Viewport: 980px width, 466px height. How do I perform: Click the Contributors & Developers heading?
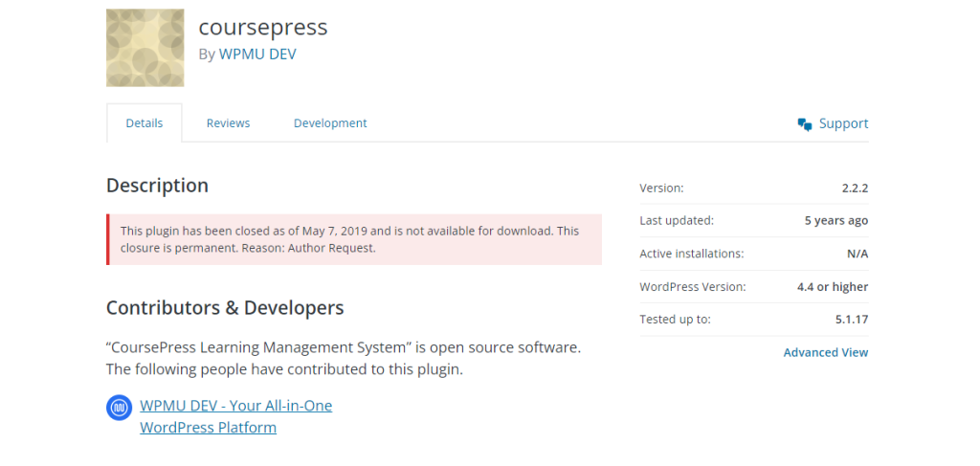point(225,308)
